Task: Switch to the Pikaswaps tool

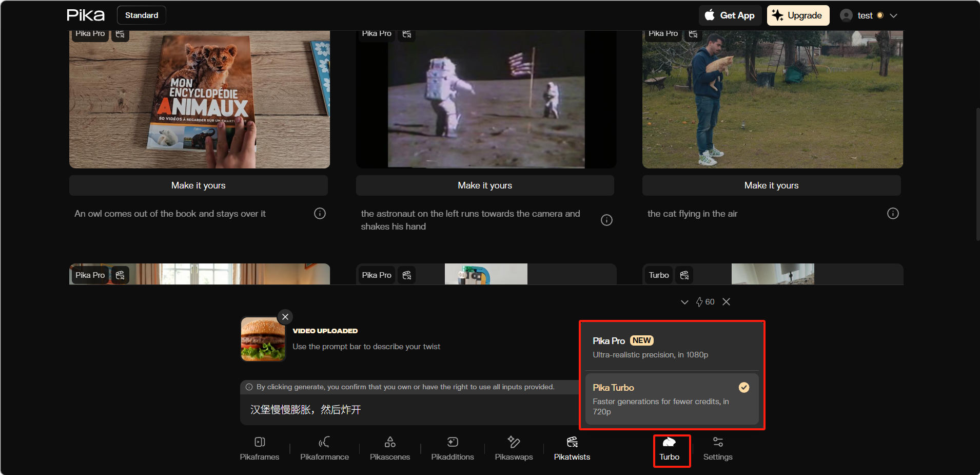Action: [x=514, y=449]
